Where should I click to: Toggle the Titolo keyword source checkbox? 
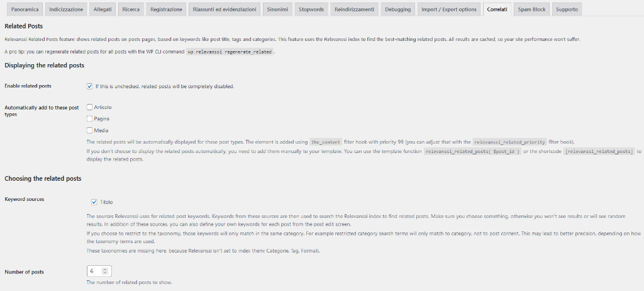(94, 202)
